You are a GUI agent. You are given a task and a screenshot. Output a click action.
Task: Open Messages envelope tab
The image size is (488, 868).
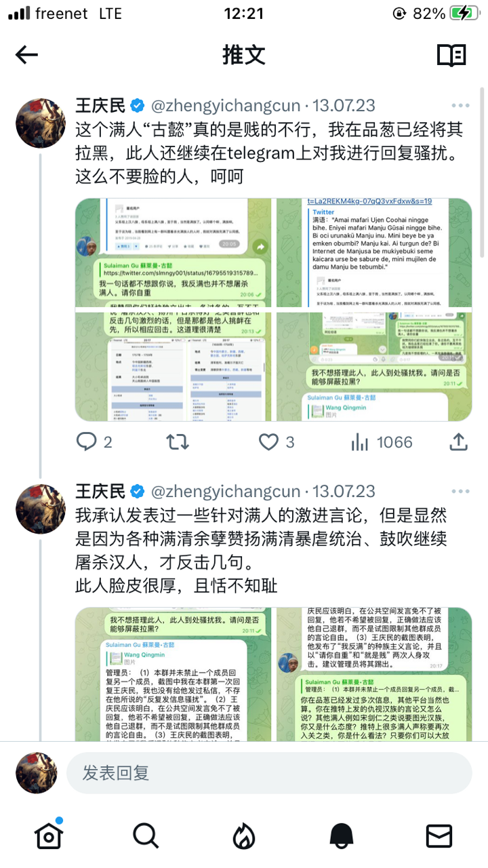[x=439, y=835]
